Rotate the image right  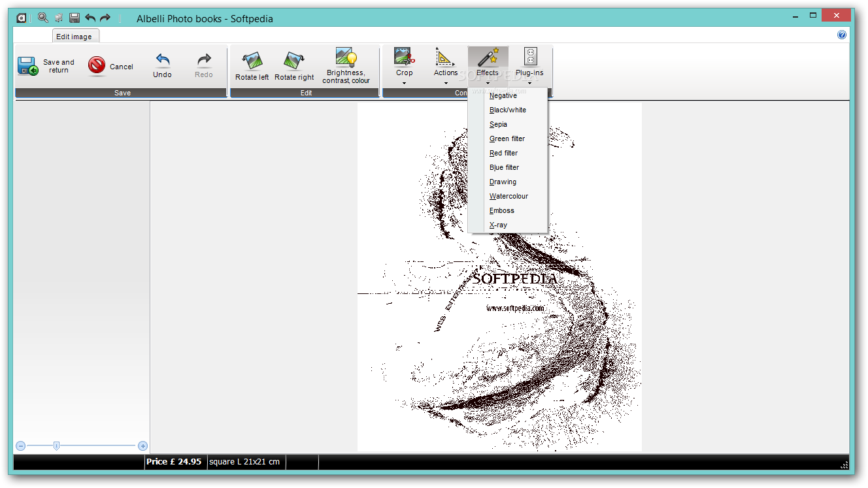294,66
